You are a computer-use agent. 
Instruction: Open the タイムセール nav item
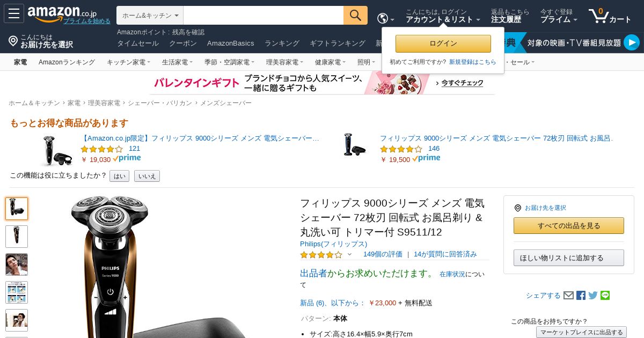point(138,43)
